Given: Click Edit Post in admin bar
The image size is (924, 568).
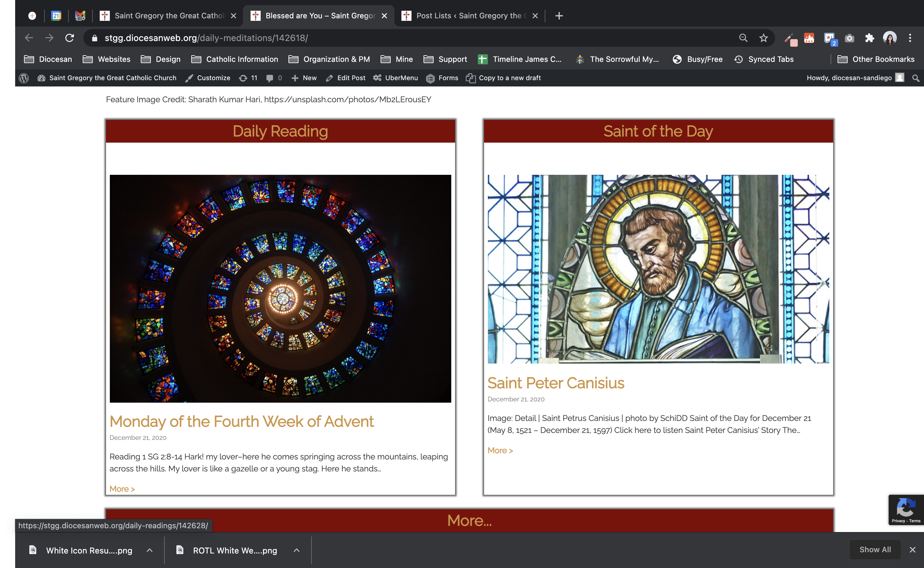Looking at the screenshot, I should tap(346, 78).
